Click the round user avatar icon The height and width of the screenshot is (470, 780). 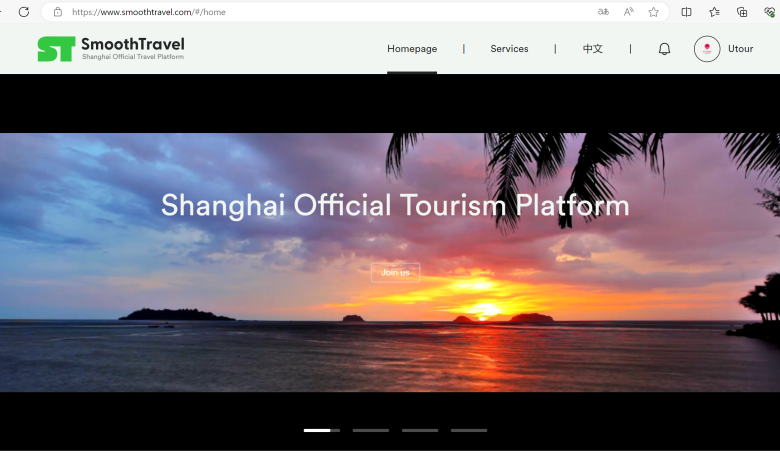707,49
